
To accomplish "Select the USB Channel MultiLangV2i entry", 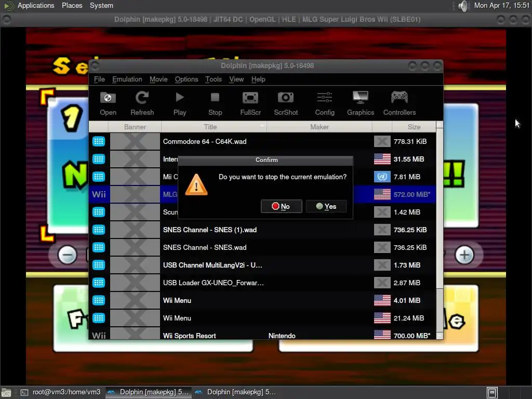I will 262,265.
